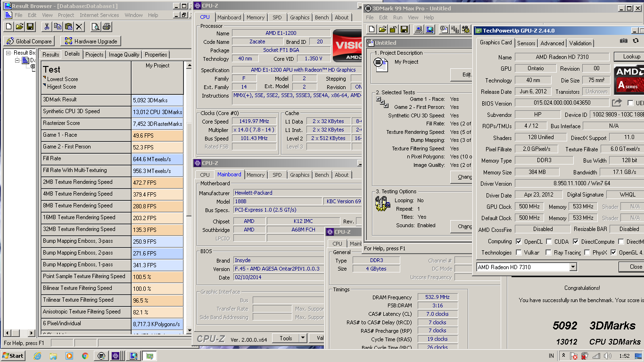Click GPU-Z screenshot camera icon
Screen dimensions: 644x362
coord(624,41)
